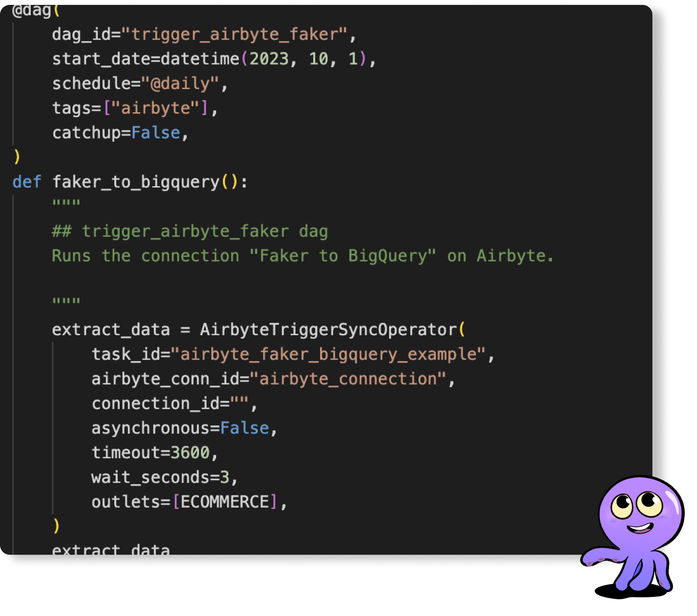Image resolution: width=697 pixels, height=616 pixels.
Task: Click the docstring heading "## trigger_airbyte_faker dag"
Action: tap(190, 231)
